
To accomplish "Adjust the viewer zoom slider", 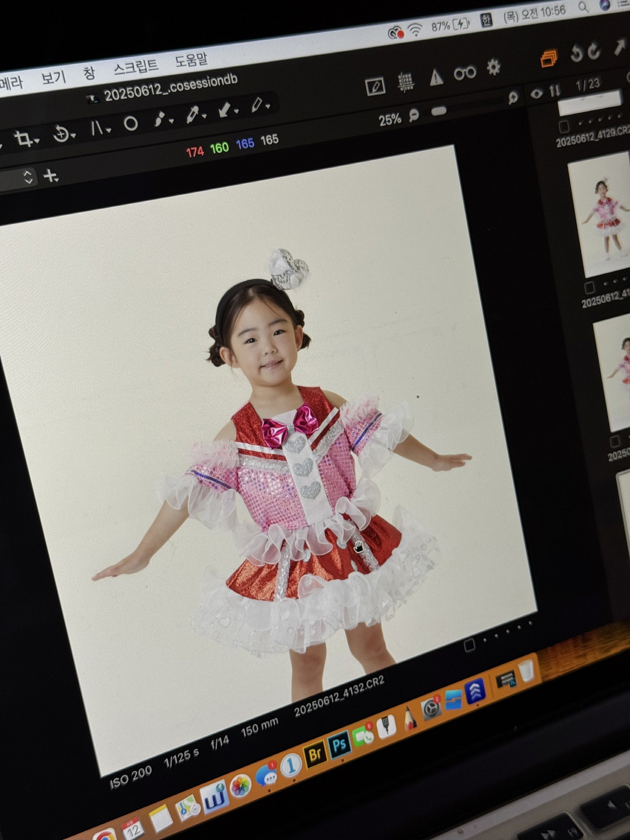I will tap(439, 111).
